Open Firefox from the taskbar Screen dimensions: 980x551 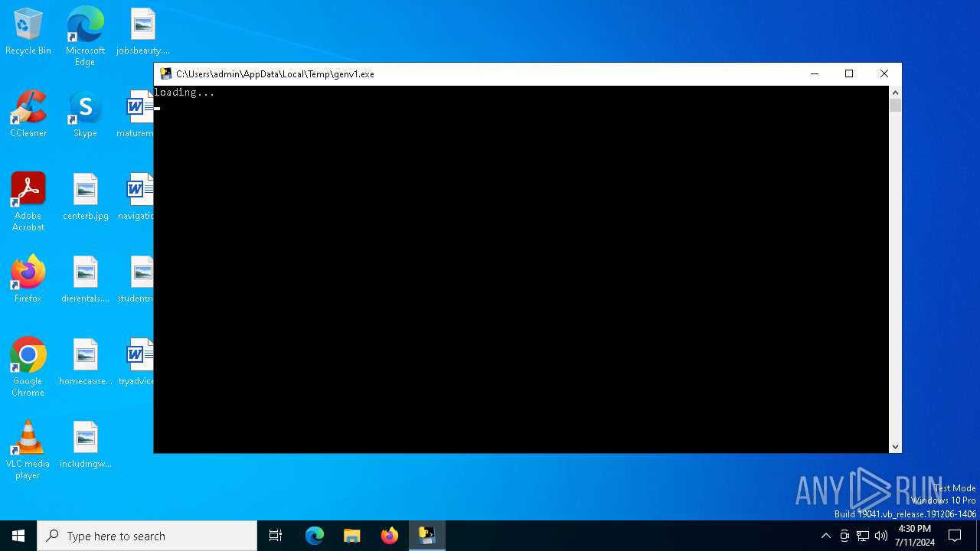point(390,536)
